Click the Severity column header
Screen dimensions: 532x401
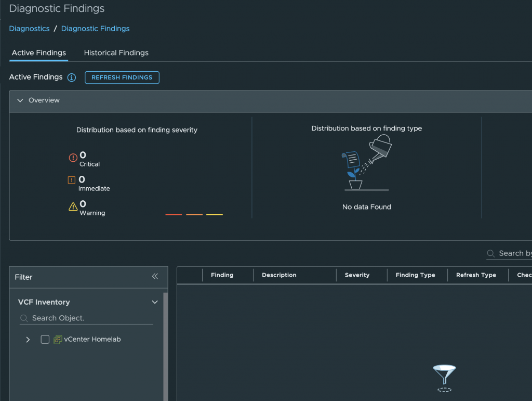357,275
